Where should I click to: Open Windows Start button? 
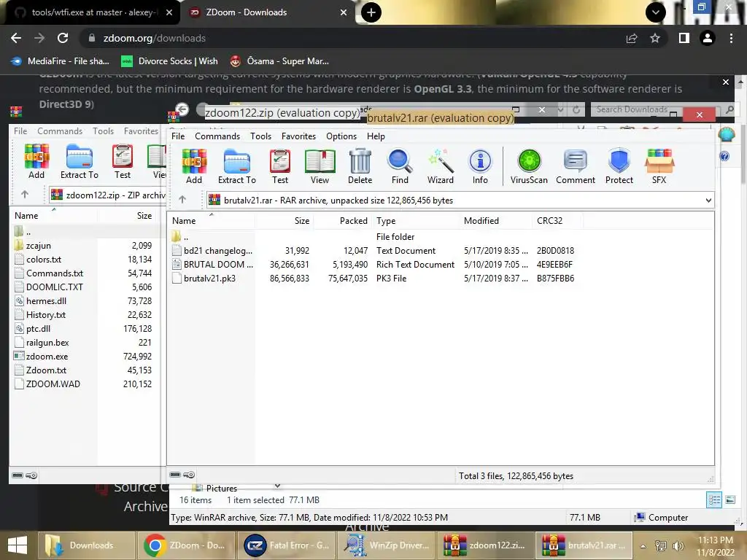point(18,545)
